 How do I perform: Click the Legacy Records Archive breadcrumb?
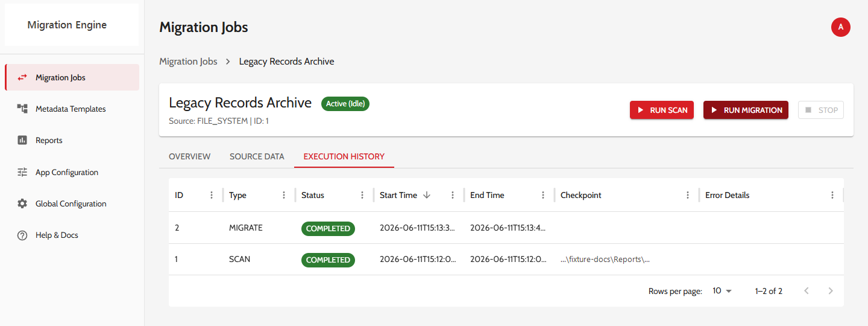tap(286, 61)
